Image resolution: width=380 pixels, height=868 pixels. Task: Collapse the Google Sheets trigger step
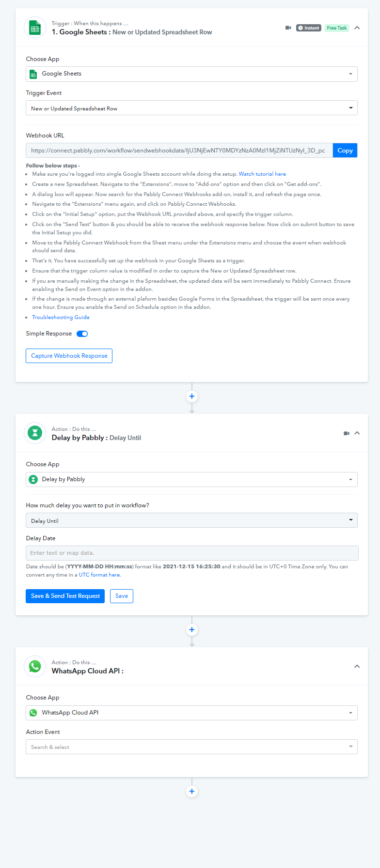coord(357,28)
